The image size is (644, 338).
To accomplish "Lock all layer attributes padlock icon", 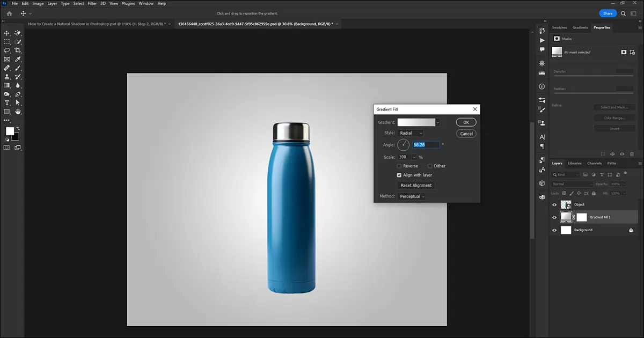I will [594, 193].
